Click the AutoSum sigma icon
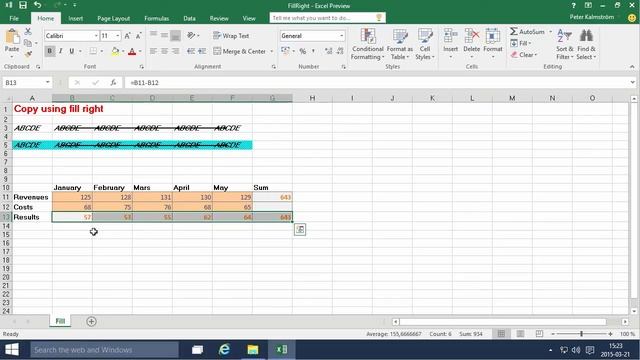The height and width of the screenshot is (360, 640). pos(514,31)
